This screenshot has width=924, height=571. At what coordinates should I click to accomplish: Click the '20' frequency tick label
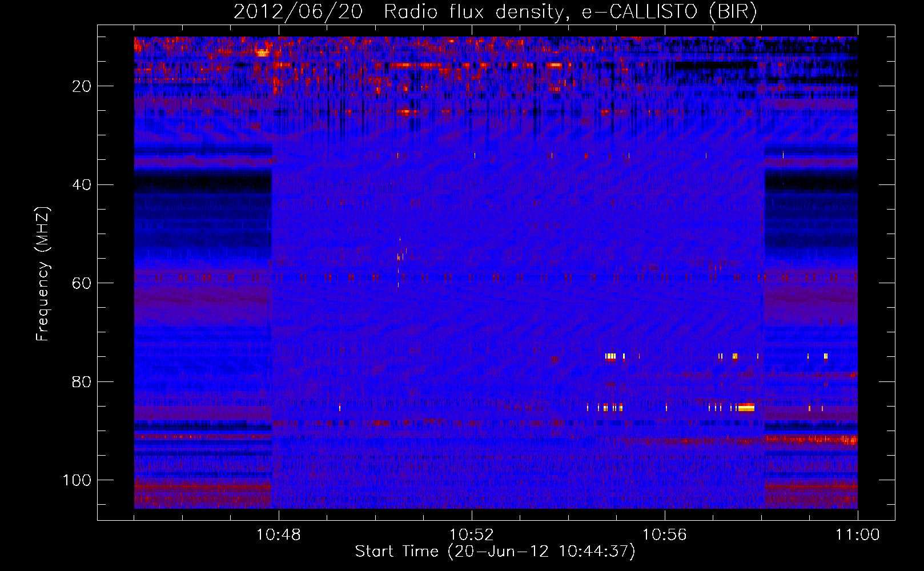(x=82, y=86)
